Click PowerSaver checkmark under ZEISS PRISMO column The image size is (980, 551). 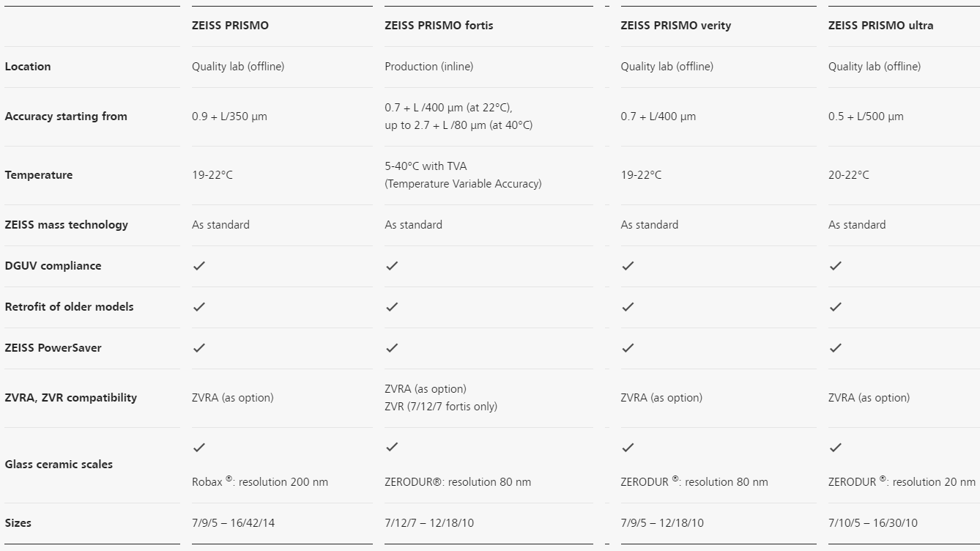[x=199, y=348]
